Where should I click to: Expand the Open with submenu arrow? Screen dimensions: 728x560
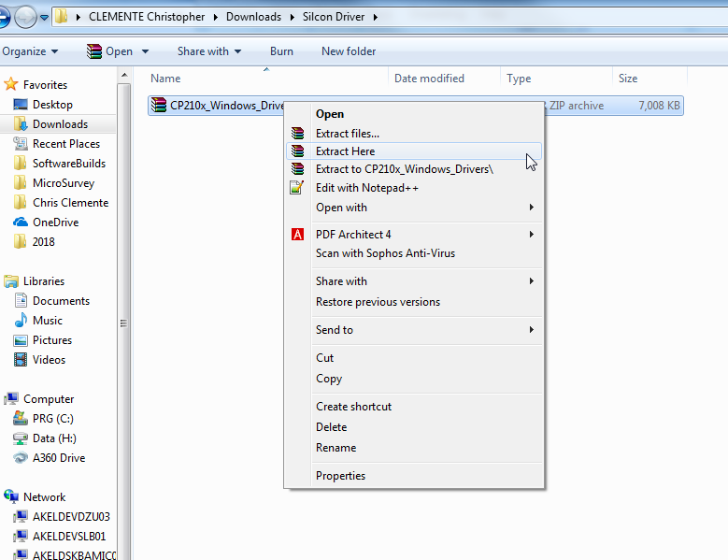coord(532,208)
